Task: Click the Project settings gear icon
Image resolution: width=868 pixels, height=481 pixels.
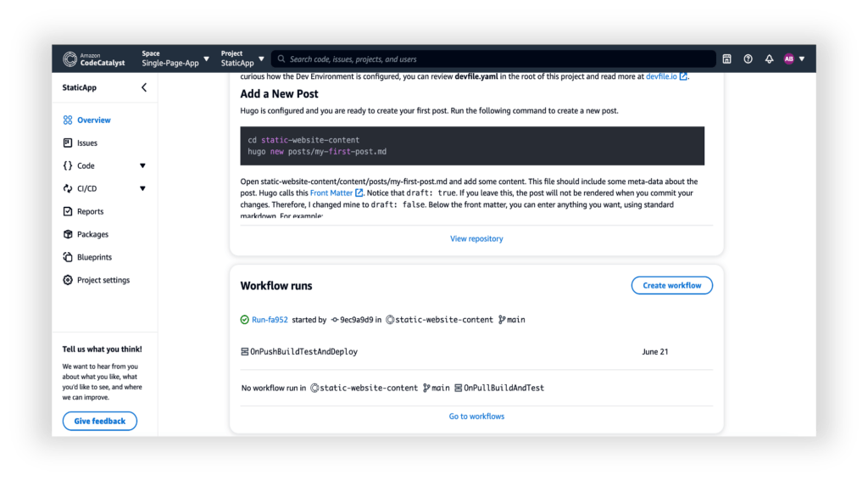Action: (x=68, y=280)
